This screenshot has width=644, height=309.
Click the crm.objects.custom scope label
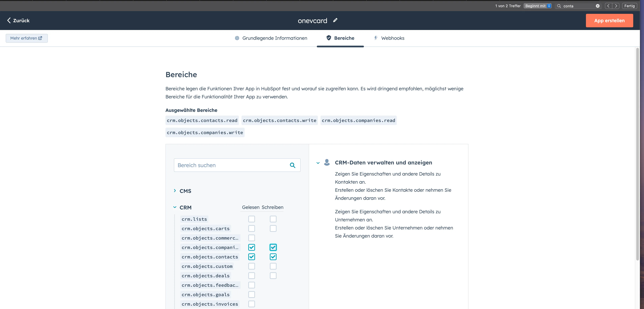(207, 266)
